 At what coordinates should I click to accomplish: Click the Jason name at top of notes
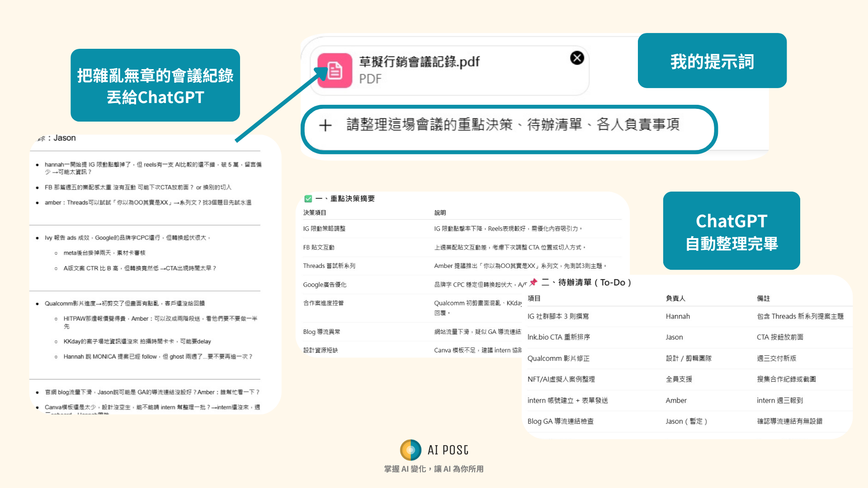pos(65,138)
